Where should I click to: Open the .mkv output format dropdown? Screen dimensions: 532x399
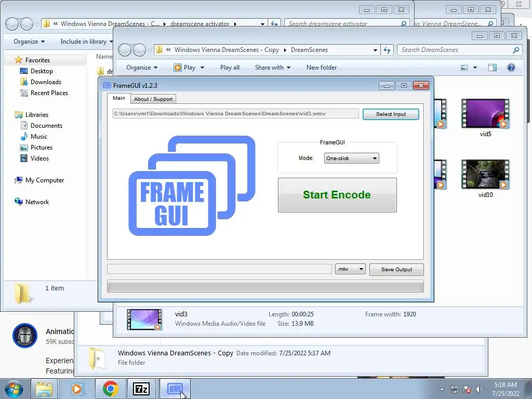click(350, 269)
